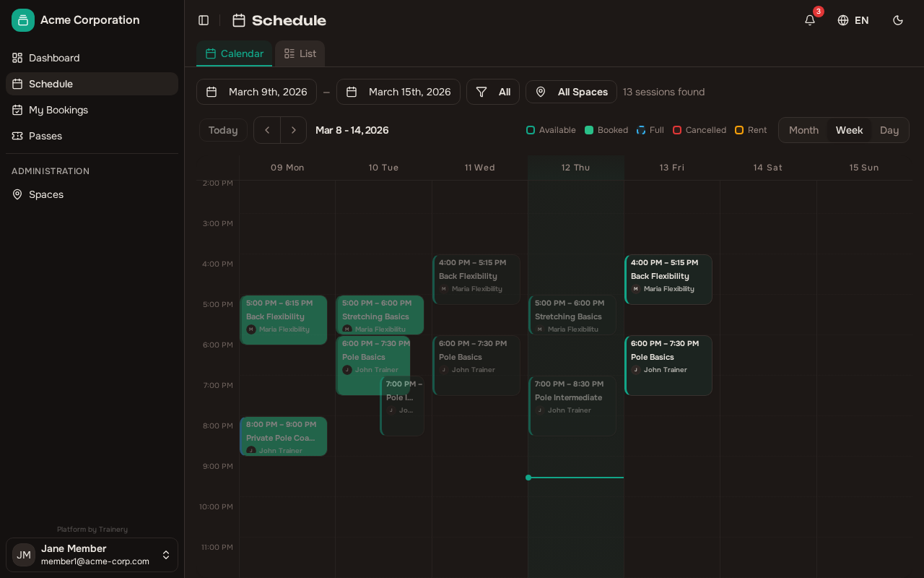Click the member1@acme-corp.com email text
The width and height of the screenshot is (924, 578).
coord(95,561)
